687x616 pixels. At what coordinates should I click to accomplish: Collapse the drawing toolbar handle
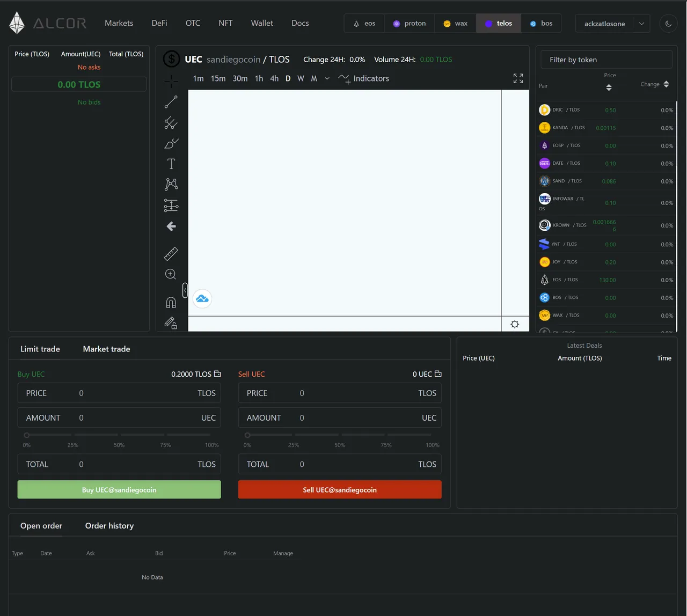[185, 290]
